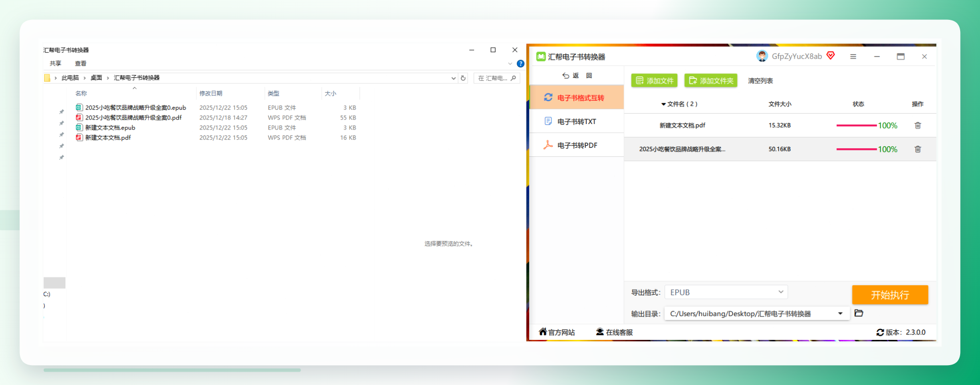Open the 导出格式 EPUB dropdown

pos(726,292)
